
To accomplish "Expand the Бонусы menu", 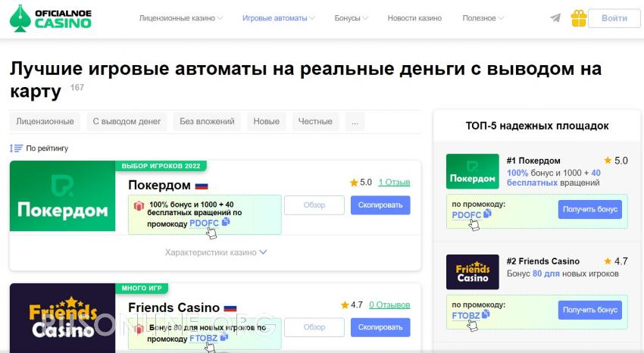I will (x=351, y=18).
